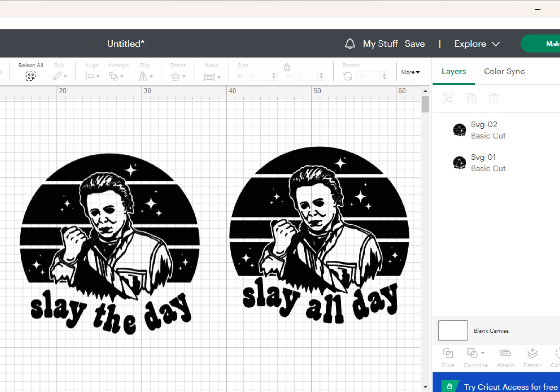Image resolution: width=560 pixels, height=392 pixels.
Task: Open the Explore menu chevron
Action: pyautogui.click(x=496, y=44)
